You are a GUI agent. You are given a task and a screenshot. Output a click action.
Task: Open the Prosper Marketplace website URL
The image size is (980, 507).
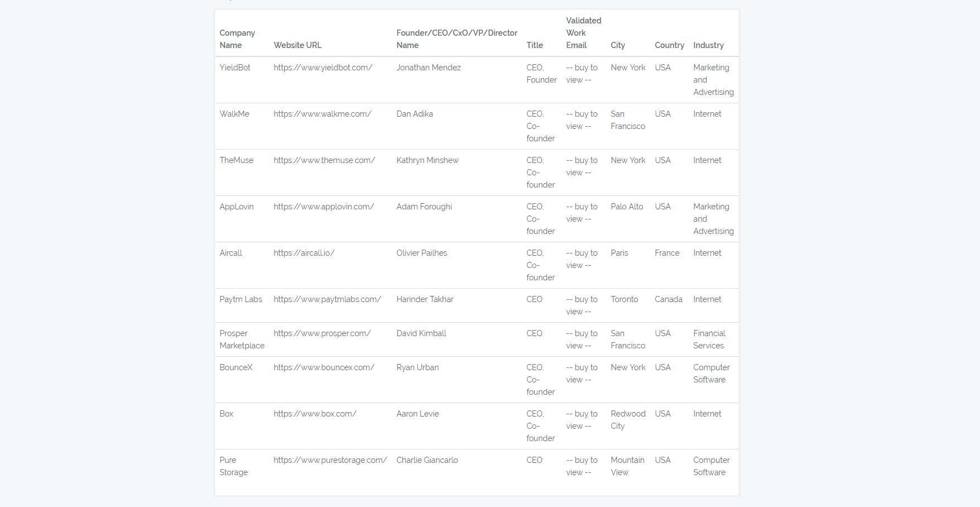pyautogui.click(x=322, y=333)
